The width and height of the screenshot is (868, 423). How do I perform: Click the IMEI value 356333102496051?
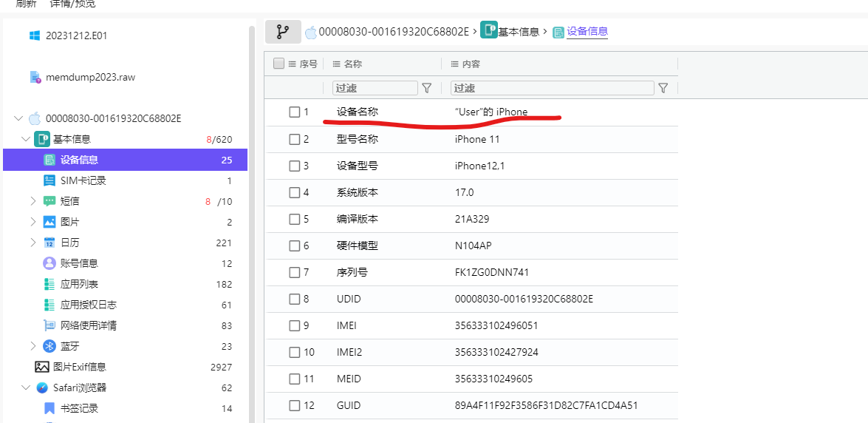[x=496, y=325]
